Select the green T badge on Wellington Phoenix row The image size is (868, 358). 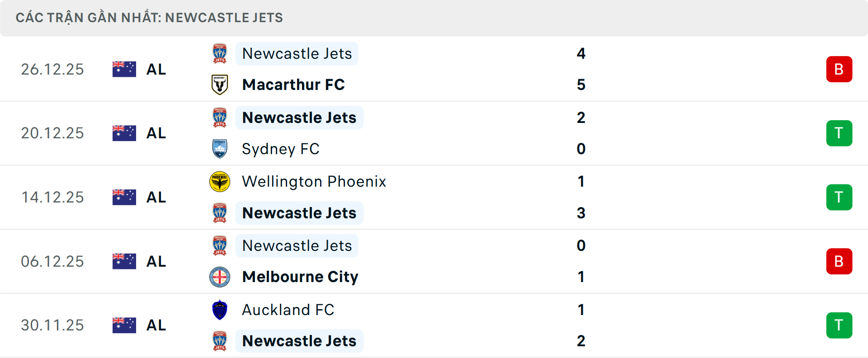pyautogui.click(x=839, y=197)
